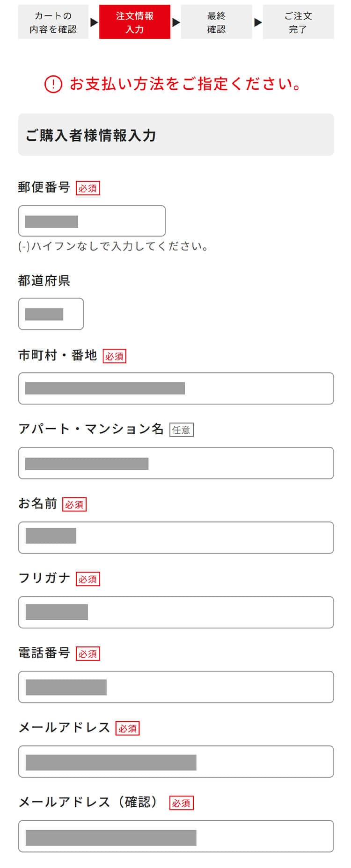Screen dimensions: 351x868
Task: Select the フリガナ input field
Action: (x=176, y=612)
